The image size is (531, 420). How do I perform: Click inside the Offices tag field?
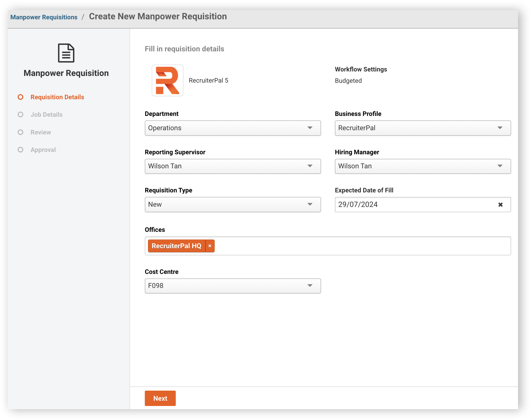click(x=328, y=246)
